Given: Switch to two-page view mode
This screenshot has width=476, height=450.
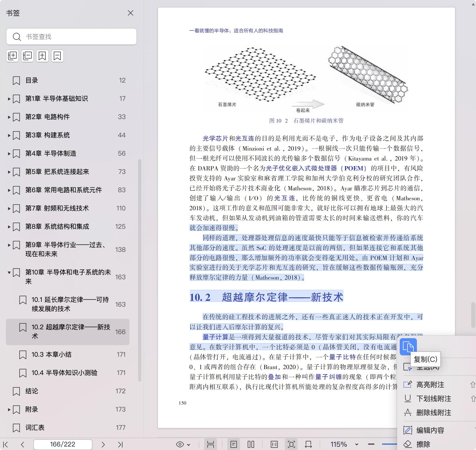Looking at the screenshot, I should tap(251, 444).
